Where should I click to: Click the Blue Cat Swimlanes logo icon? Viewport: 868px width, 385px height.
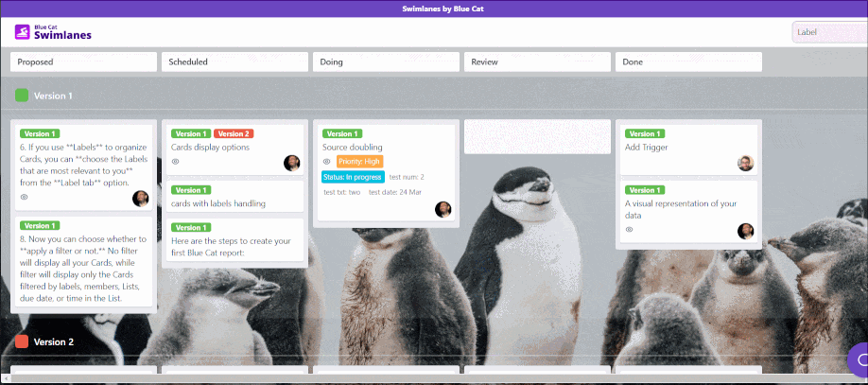(22, 32)
